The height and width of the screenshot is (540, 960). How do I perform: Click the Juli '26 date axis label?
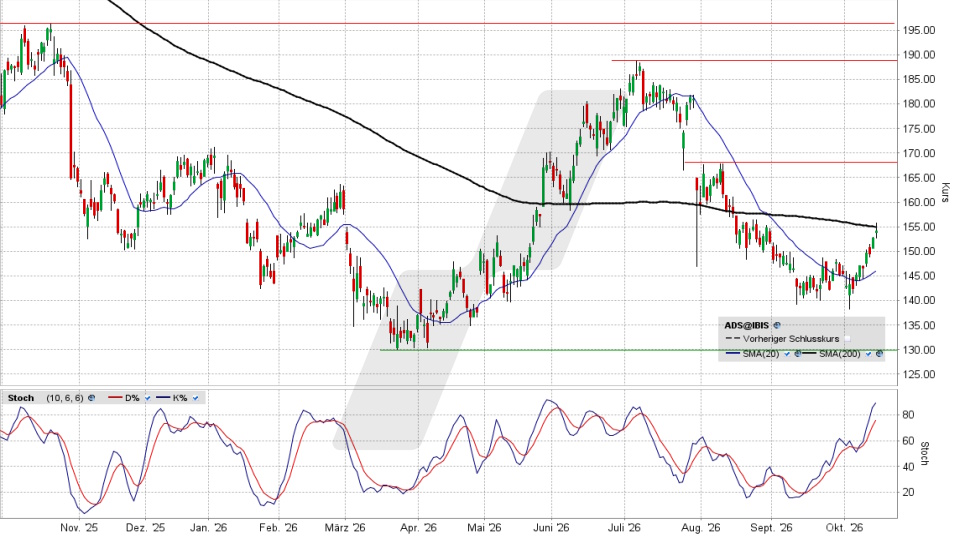point(624,528)
